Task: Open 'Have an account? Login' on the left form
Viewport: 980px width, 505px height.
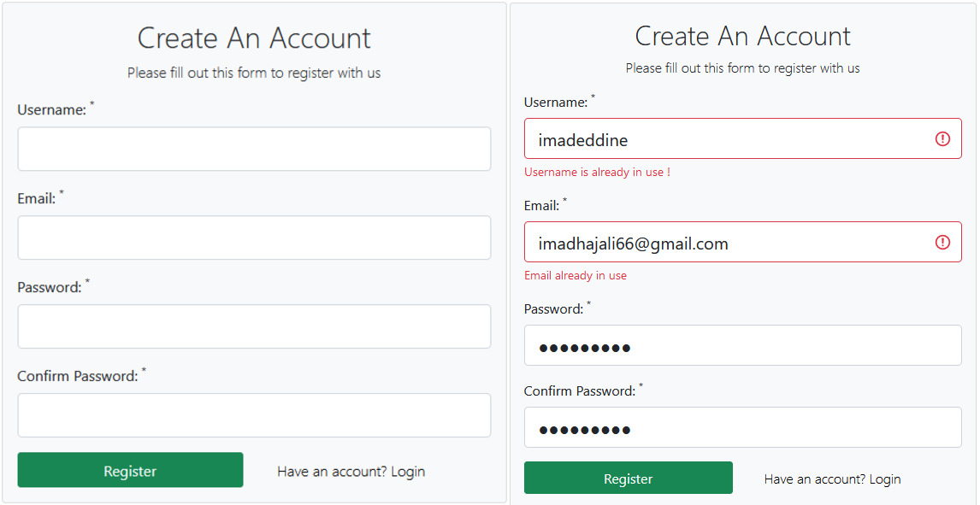Action: tap(351, 471)
